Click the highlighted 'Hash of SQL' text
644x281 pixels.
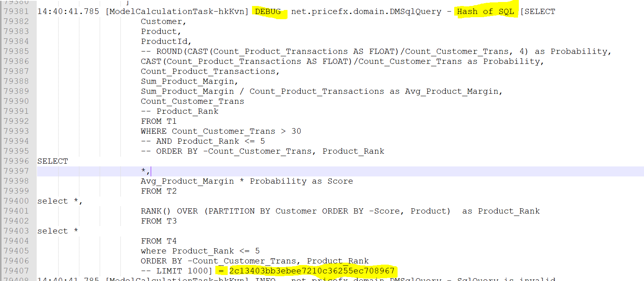(485, 12)
